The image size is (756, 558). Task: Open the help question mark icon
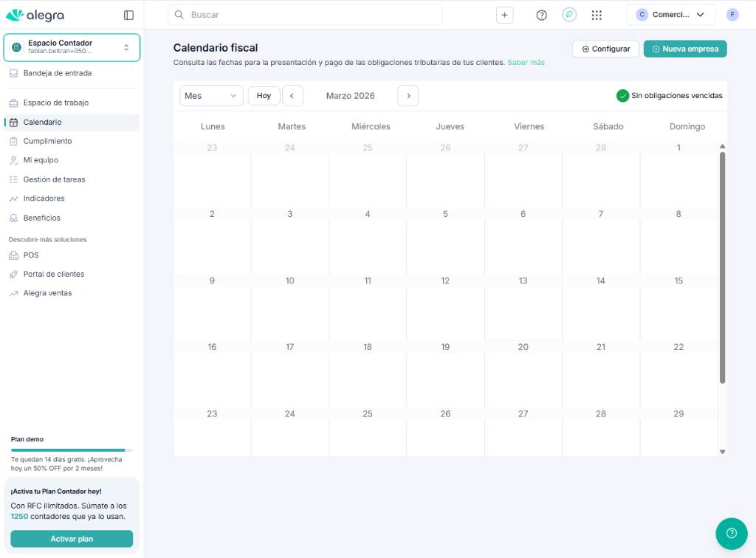tap(542, 15)
